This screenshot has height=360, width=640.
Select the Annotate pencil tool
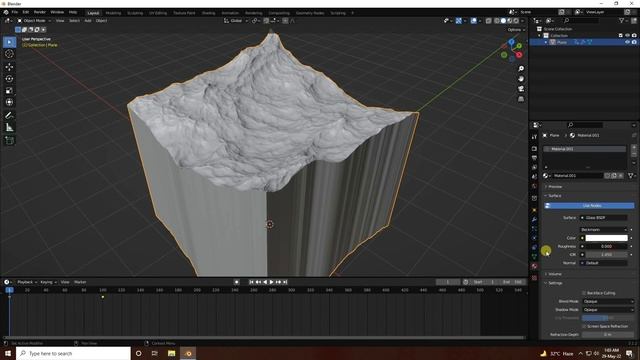(x=9, y=116)
